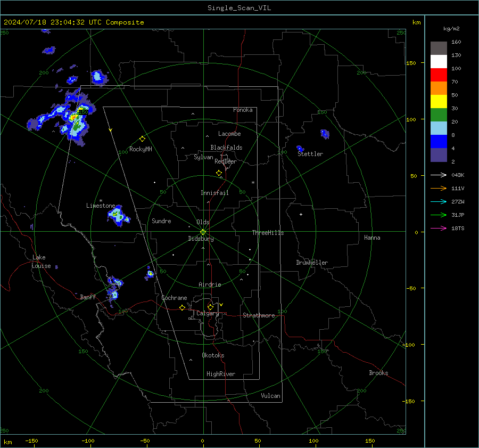
Task: Click the red 70-100 legend color swatch
Action: point(439,75)
